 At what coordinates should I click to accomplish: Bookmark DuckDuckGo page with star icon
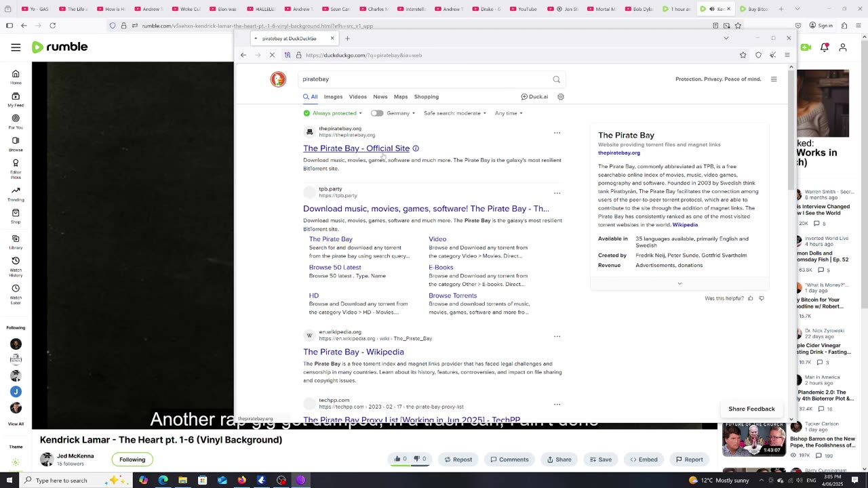pos(743,55)
